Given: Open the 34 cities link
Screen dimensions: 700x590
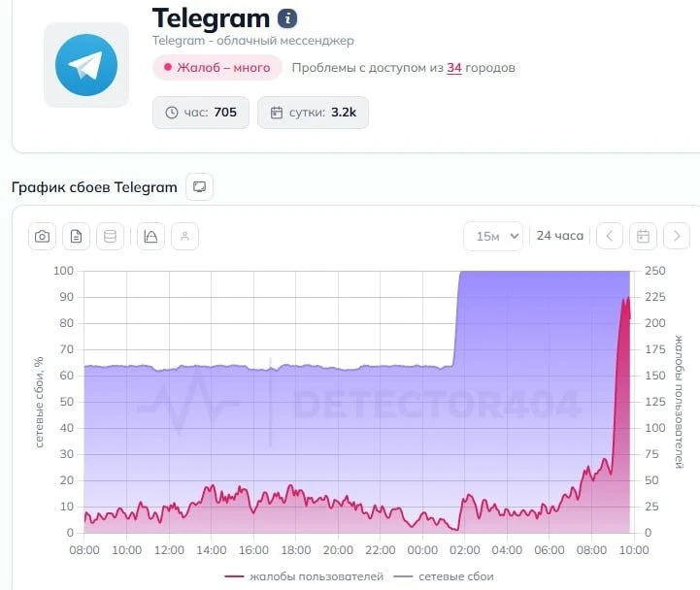Looking at the screenshot, I should (454, 68).
